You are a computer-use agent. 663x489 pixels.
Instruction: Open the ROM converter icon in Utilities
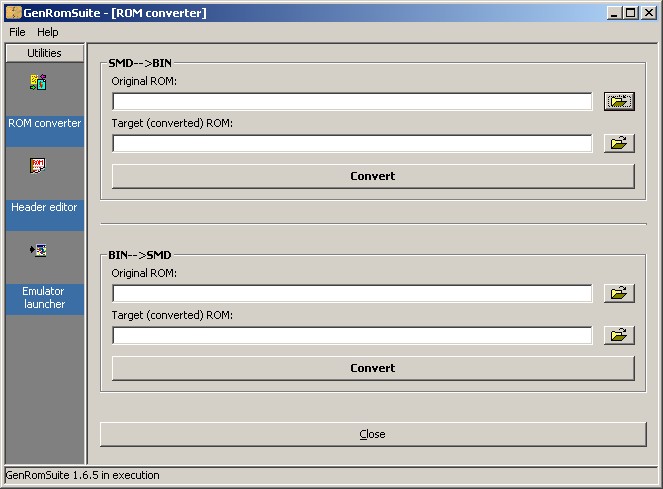click(38, 82)
